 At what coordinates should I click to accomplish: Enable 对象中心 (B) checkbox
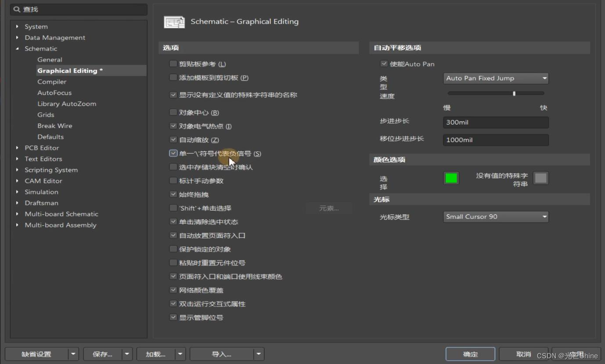pyautogui.click(x=173, y=112)
